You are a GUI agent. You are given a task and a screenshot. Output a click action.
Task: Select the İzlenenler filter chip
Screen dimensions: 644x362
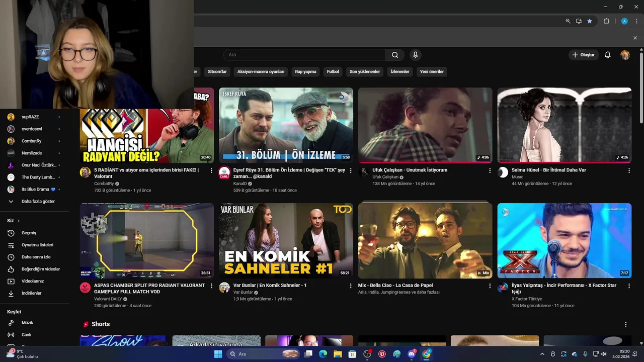click(x=400, y=71)
